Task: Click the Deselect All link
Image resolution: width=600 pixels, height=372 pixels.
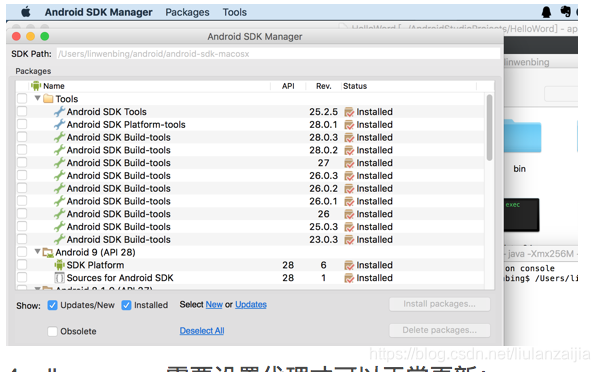Action: [202, 331]
